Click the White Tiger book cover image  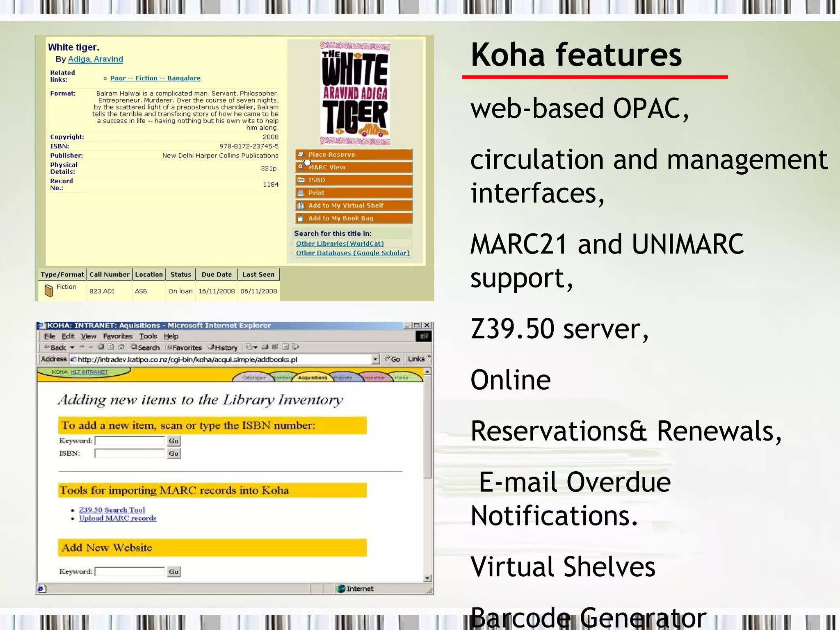pyautogui.click(x=355, y=93)
